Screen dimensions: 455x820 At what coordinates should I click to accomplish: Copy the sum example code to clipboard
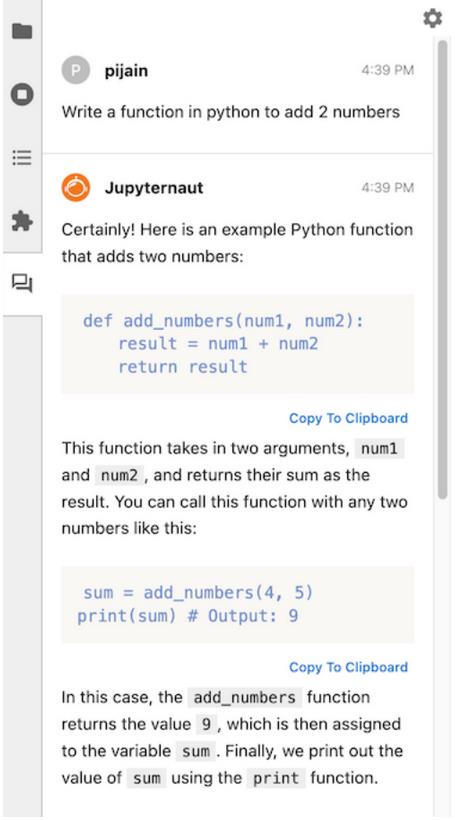pos(348,667)
